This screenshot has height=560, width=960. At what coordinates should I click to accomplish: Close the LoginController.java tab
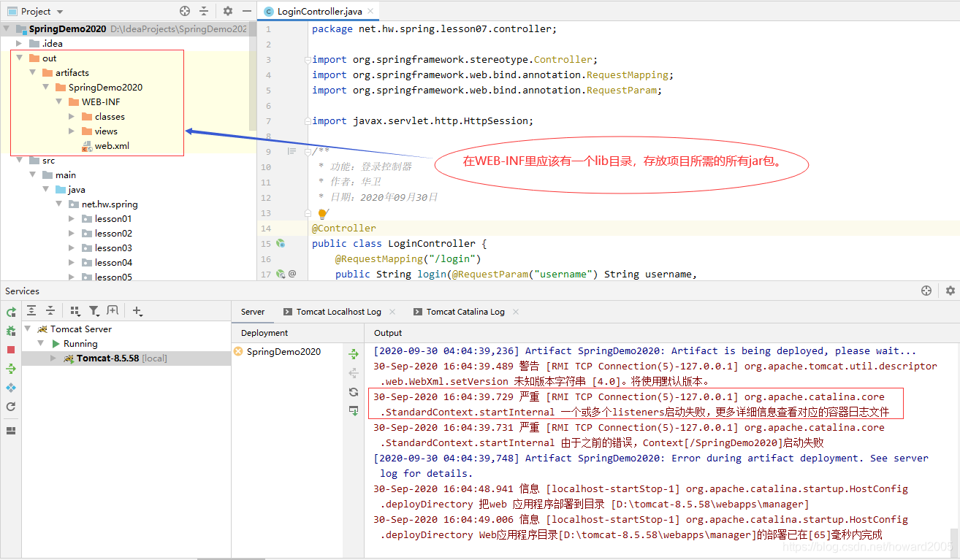370,12
